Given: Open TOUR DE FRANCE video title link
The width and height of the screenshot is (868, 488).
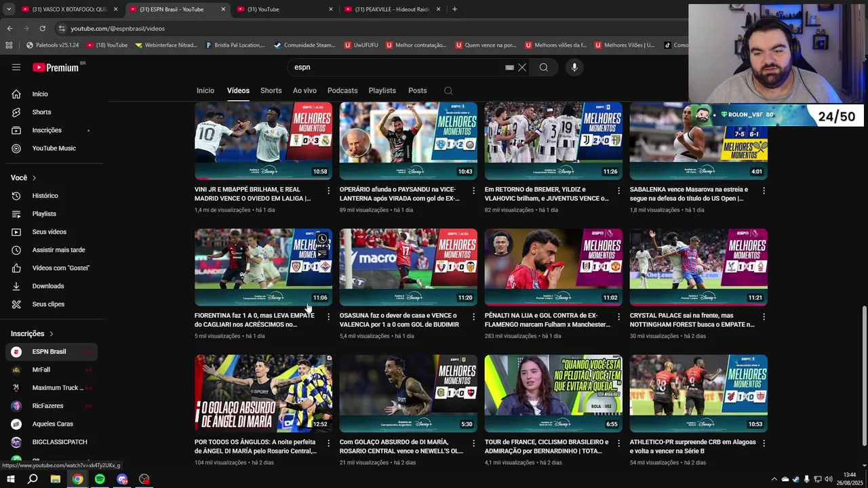Looking at the screenshot, I should 547,447.
